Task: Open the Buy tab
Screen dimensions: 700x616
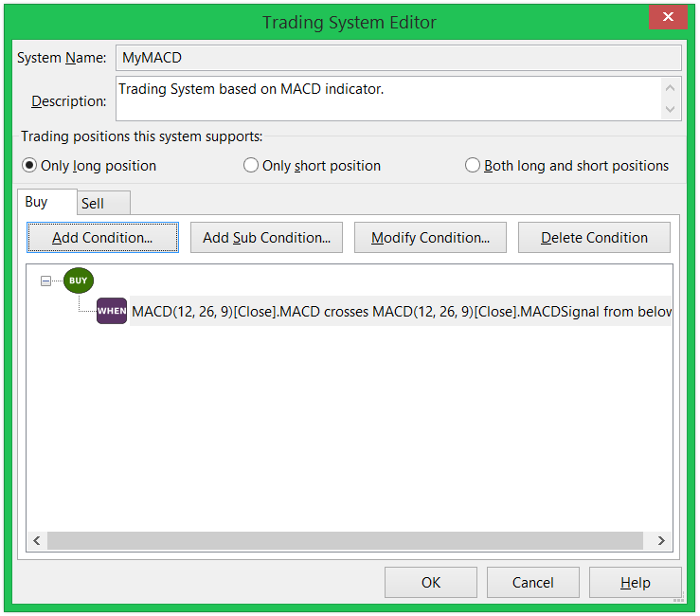Action: tap(37, 202)
